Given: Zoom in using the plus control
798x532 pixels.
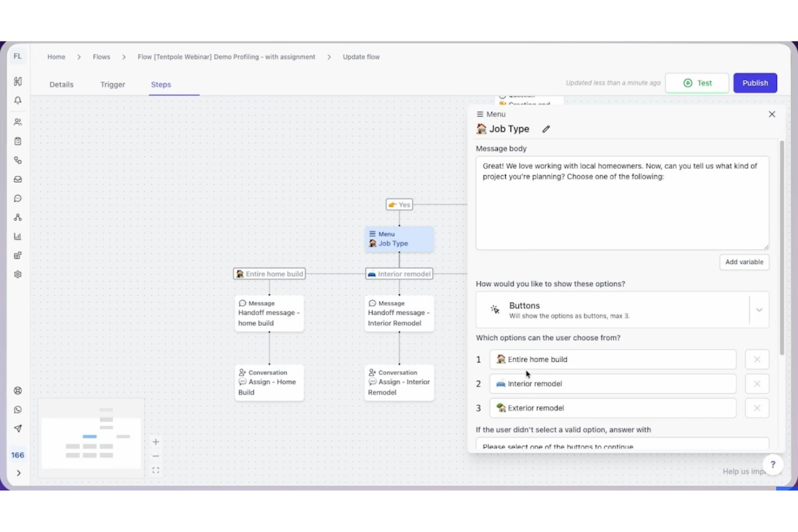Looking at the screenshot, I should click(155, 441).
